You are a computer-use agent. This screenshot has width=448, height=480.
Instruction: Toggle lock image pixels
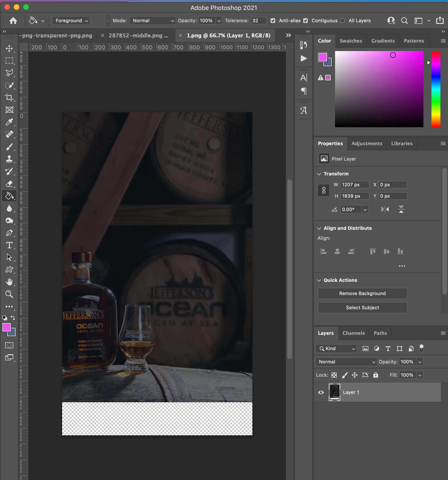pyautogui.click(x=345, y=375)
